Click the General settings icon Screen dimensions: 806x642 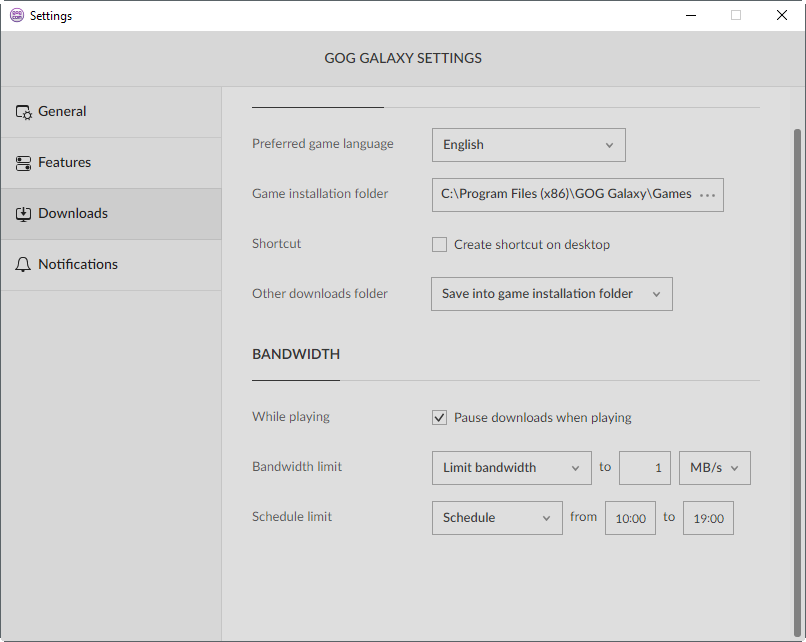tap(24, 112)
